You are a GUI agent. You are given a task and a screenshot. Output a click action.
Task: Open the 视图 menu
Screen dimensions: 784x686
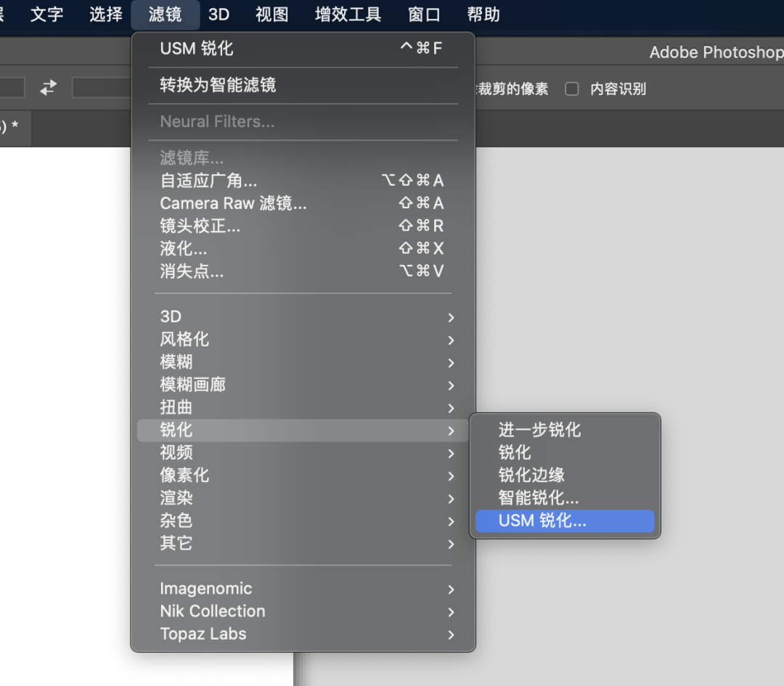point(272,14)
